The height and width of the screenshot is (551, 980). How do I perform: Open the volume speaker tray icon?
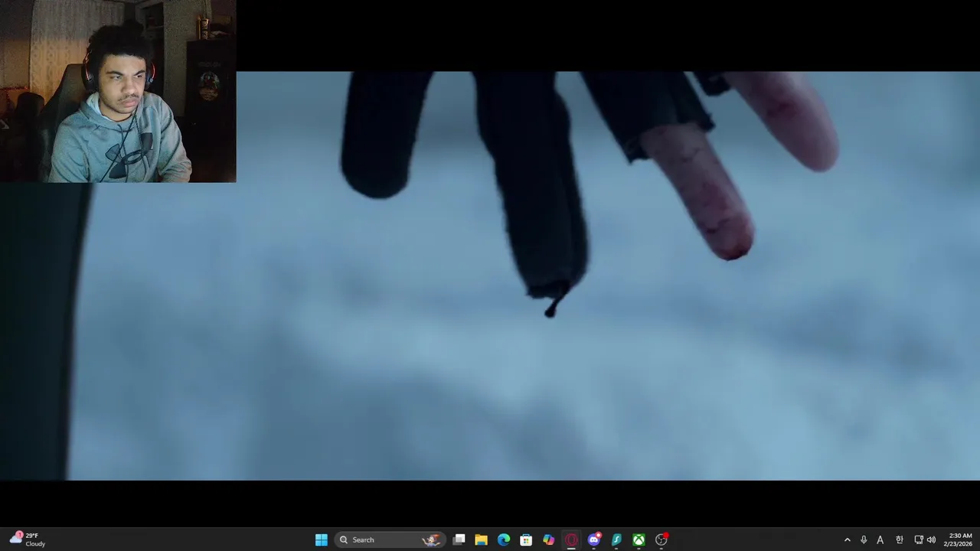click(x=931, y=540)
